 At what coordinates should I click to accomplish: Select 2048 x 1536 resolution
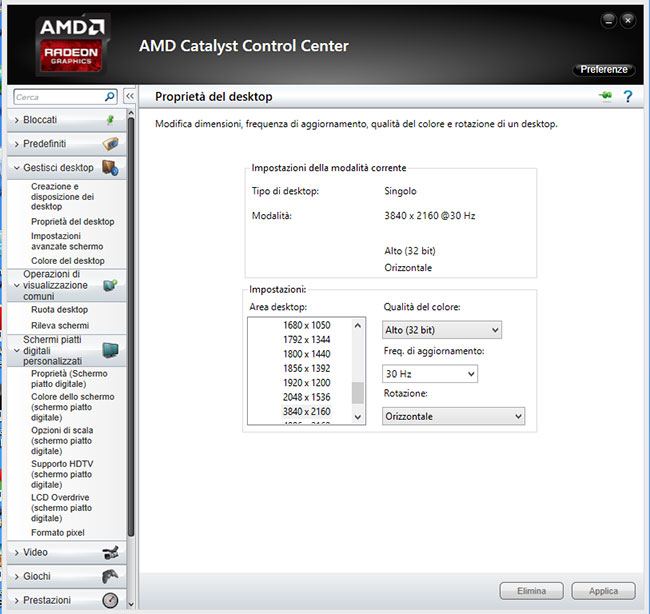pos(306,397)
